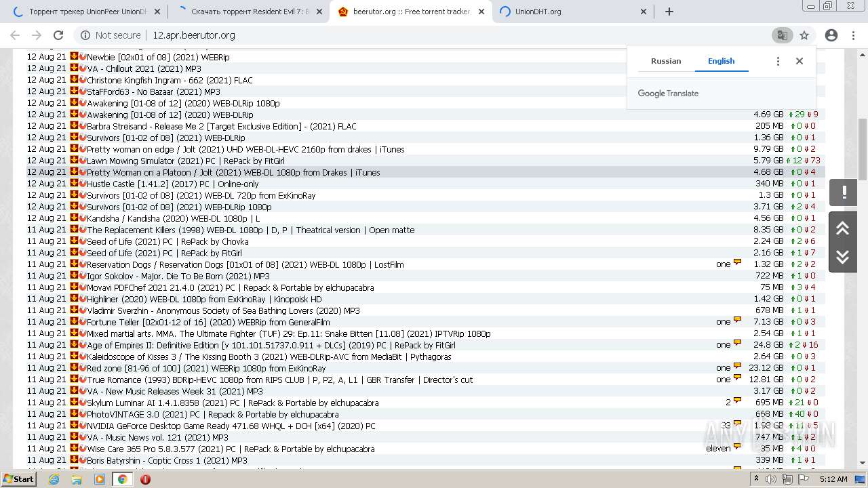Click download icon for Highliner (2020) row
The height and width of the screenshot is (488, 868).
74,299
